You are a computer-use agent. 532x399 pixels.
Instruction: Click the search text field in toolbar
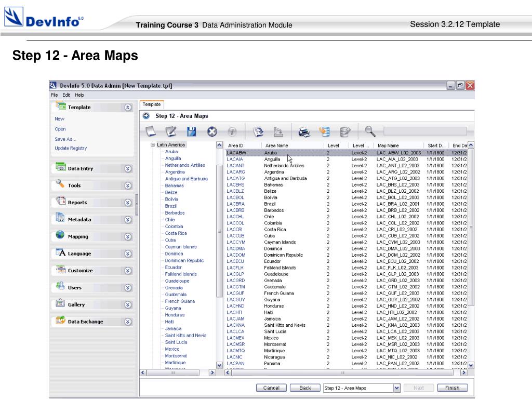click(x=425, y=131)
